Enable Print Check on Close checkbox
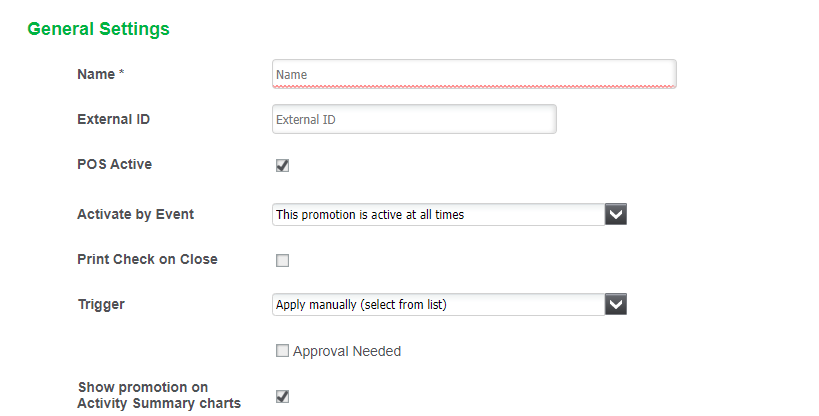 [x=282, y=261]
